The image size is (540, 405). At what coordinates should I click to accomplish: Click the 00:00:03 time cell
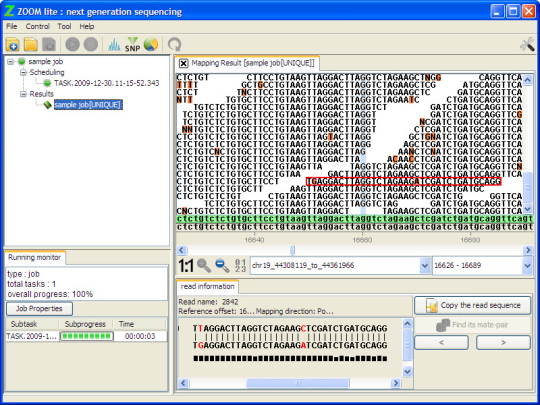140,336
